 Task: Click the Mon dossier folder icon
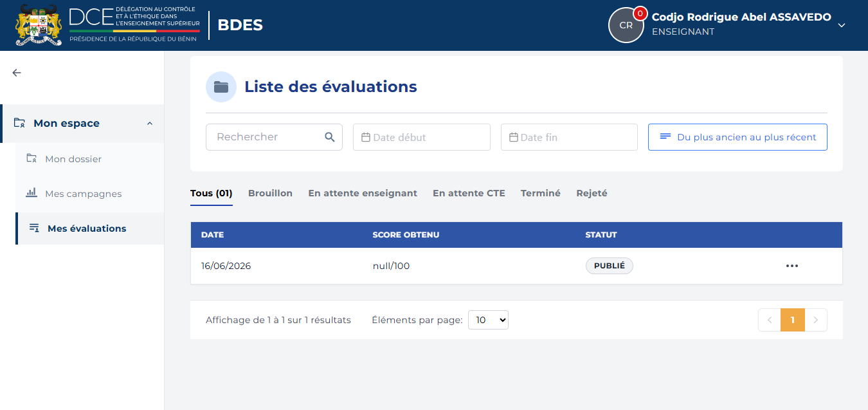pyautogui.click(x=31, y=158)
